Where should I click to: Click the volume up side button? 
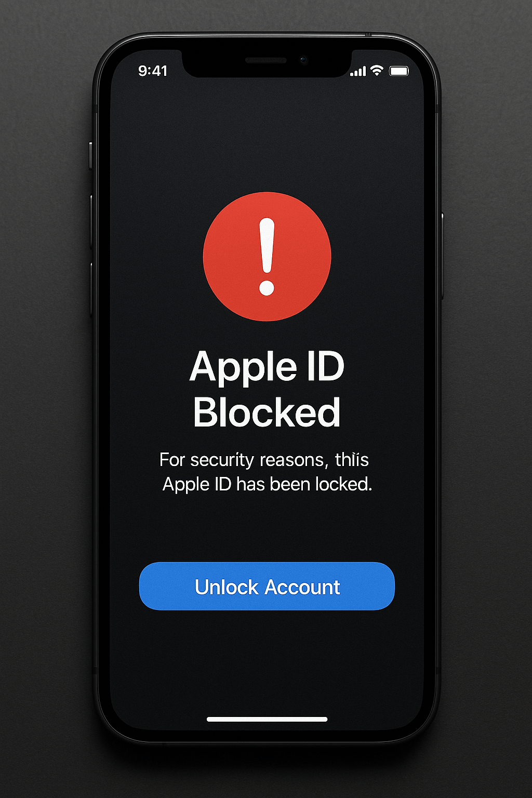point(91,221)
